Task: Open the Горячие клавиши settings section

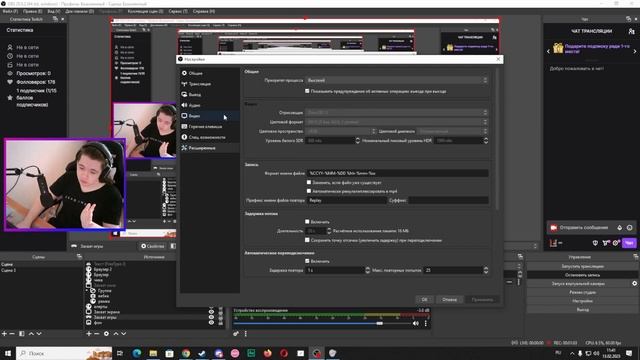Action: [209, 127]
